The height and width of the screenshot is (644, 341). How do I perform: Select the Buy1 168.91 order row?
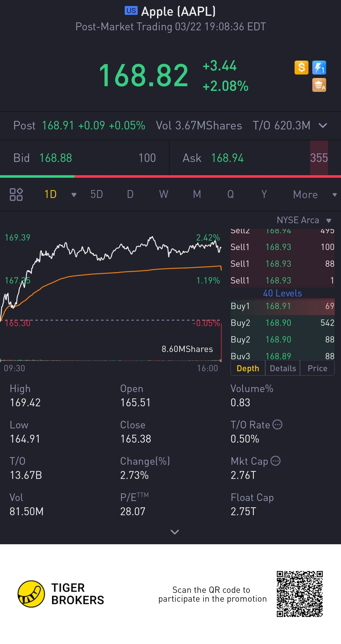(282, 306)
